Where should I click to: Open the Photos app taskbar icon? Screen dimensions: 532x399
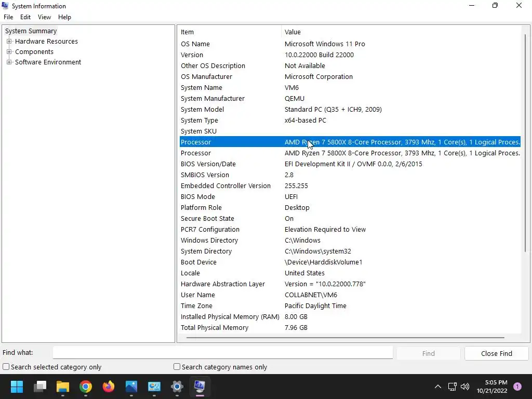pyautogui.click(x=131, y=386)
